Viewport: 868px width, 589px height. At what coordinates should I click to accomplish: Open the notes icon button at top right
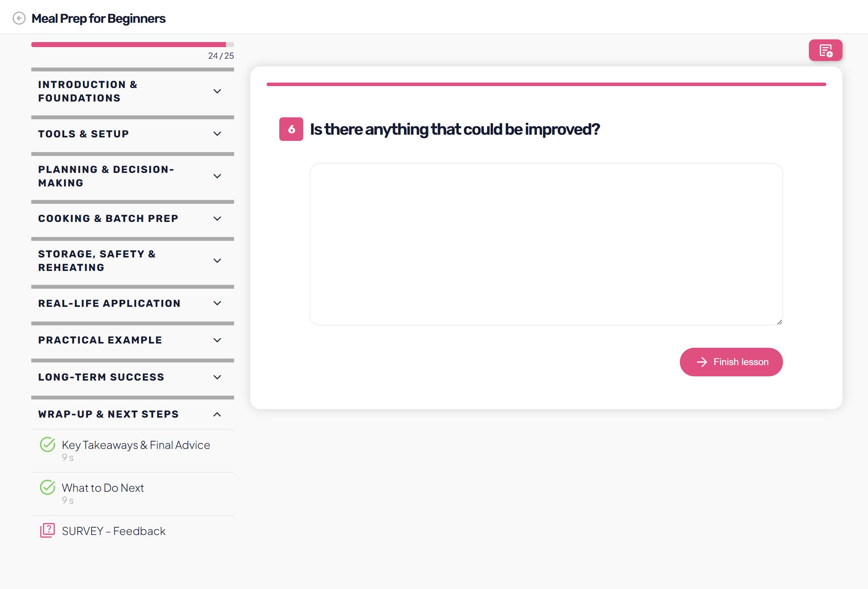(825, 50)
